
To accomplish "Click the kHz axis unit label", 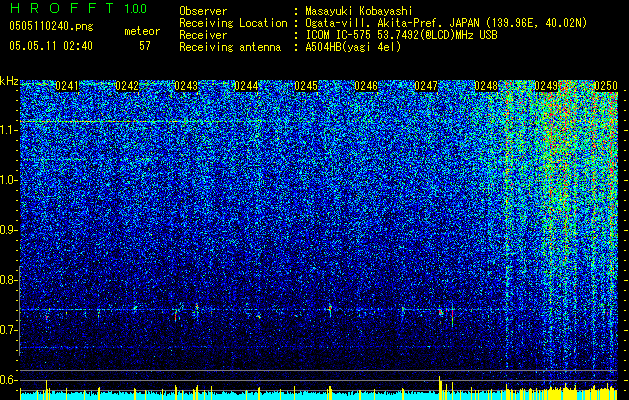I will 9,81.
